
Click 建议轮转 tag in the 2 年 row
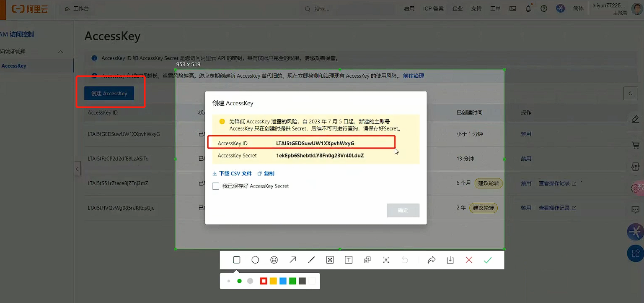pos(484,208)
